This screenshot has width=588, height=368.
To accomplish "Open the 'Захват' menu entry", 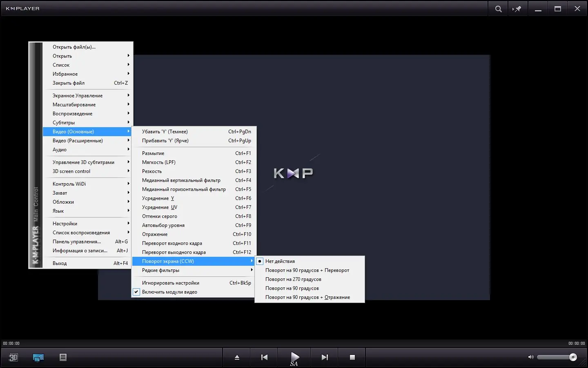I will point(87,193).
